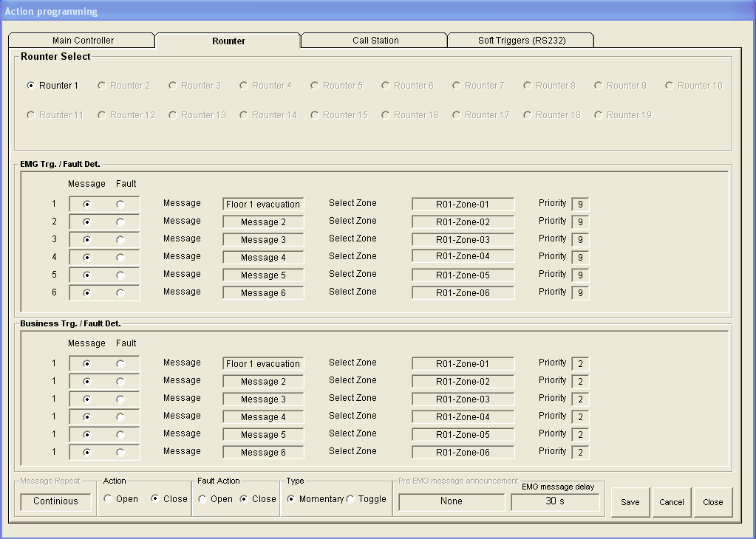Open EMG Message 3 selector

click(x=263, y=239)
